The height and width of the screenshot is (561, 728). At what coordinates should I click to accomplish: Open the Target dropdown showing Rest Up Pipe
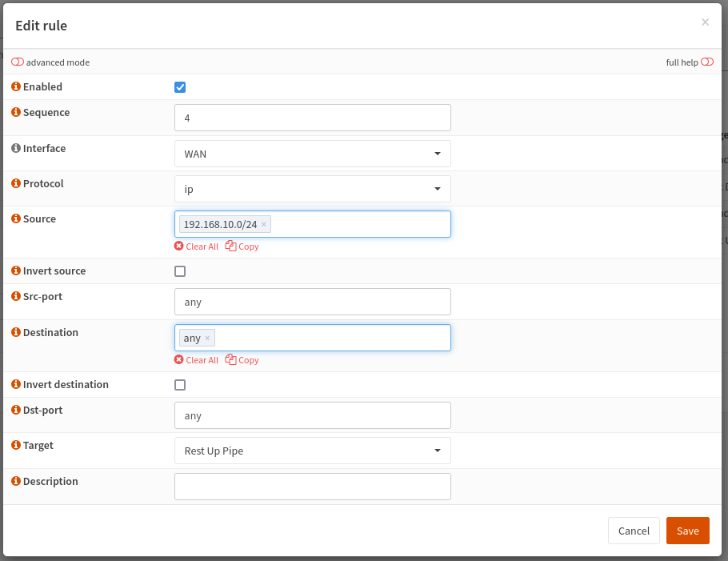[x=312, y=450]
